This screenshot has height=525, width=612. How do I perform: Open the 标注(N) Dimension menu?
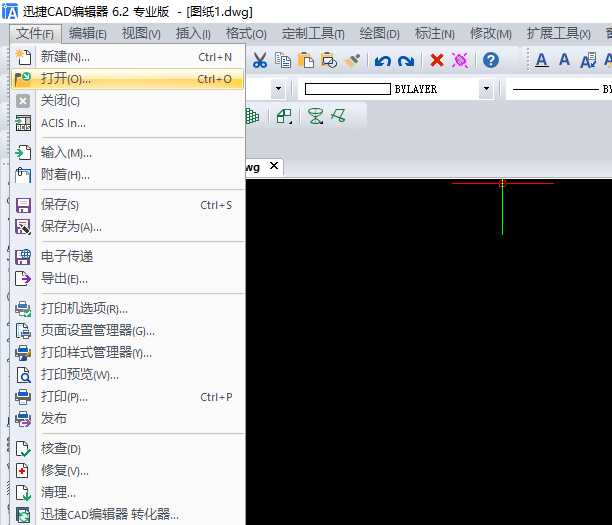[435, 34]
